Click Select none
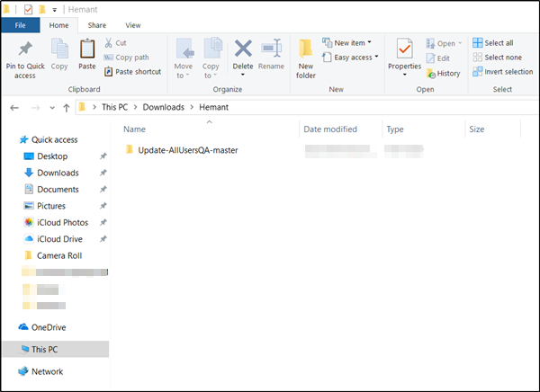 pos(498,58)
